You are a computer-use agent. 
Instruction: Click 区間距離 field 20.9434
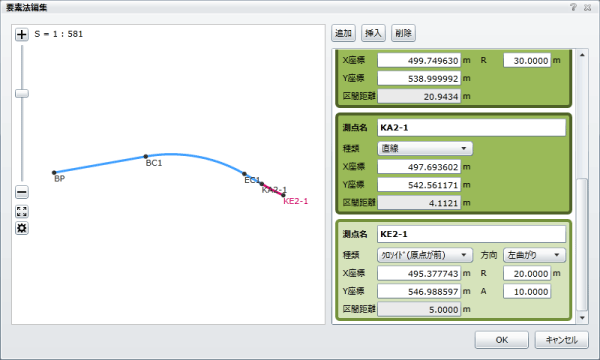click(419, 96)
